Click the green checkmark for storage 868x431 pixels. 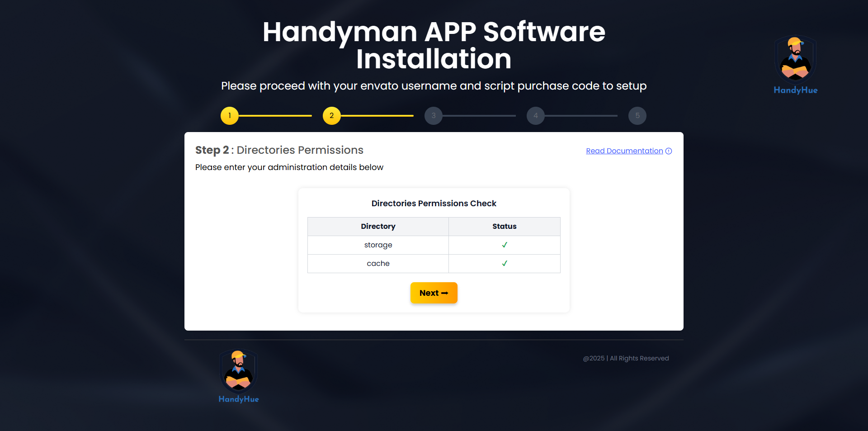(505, 245)
